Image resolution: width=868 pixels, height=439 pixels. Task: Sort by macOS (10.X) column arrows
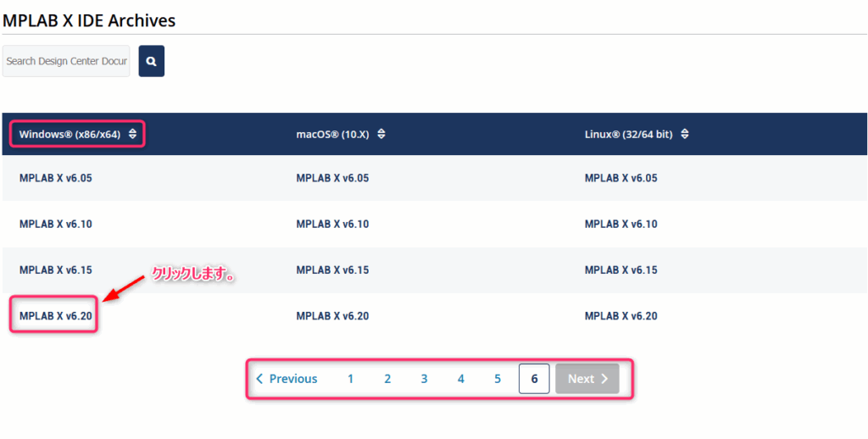[x=381, y=134]
